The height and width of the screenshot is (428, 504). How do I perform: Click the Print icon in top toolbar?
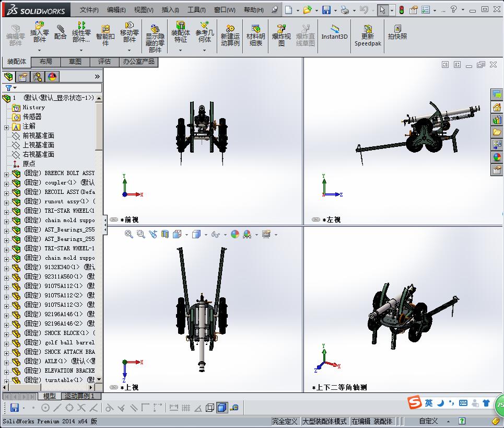point(345,10)
